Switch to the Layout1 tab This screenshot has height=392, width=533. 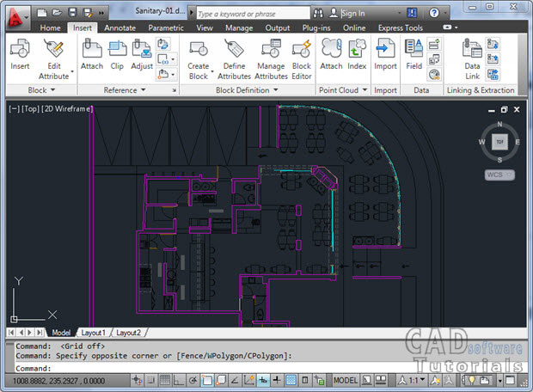click(93, 333)
